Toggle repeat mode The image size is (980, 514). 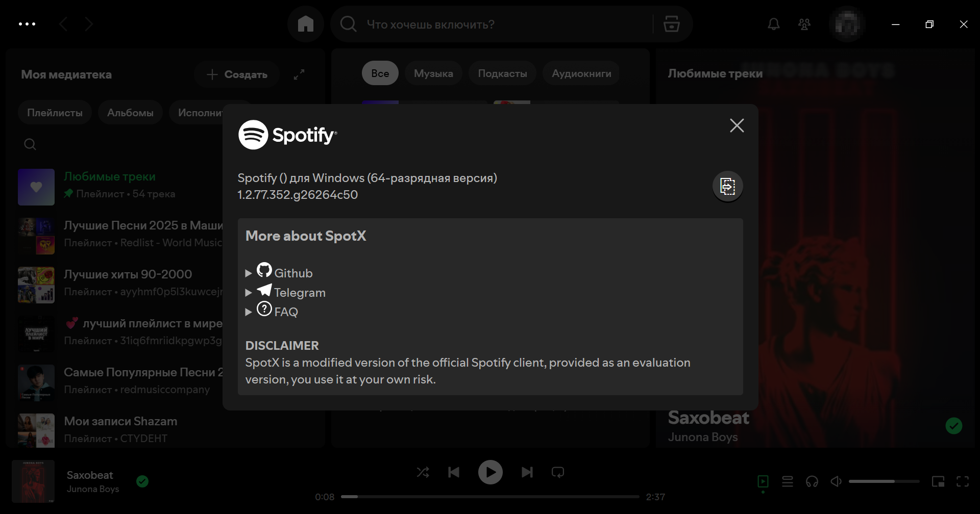(558, 472)
